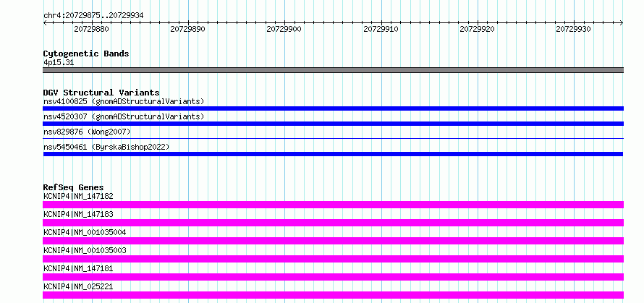This screenshot has width=644, height=303.
Task: Click the nsv4520307 (gnomADStructuralVariants) label
Action: pos(124,116)
